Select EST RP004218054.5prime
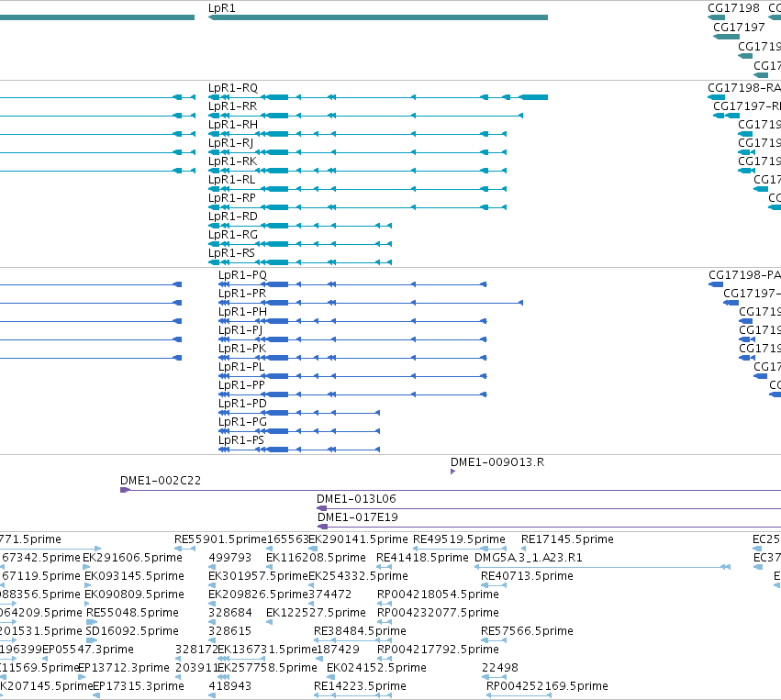 click(439, 594)
